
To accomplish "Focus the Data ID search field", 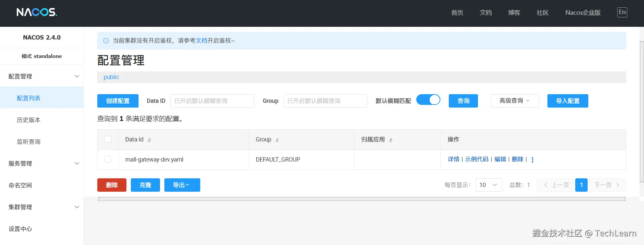I will (212, 101).
